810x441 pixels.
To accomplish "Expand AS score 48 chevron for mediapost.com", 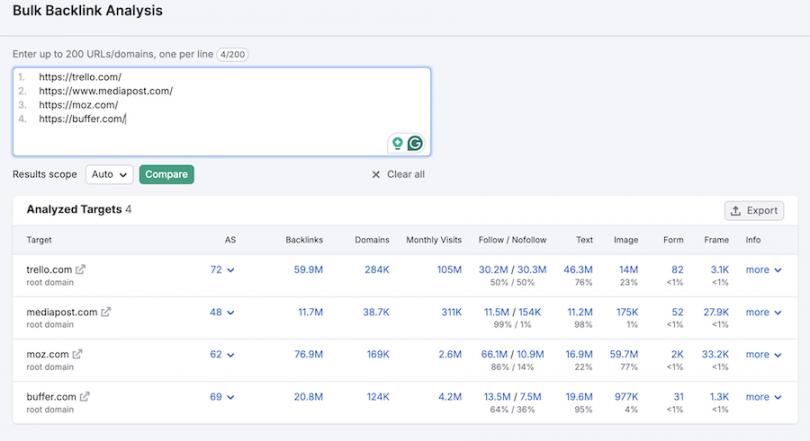I will pos(230,312).
